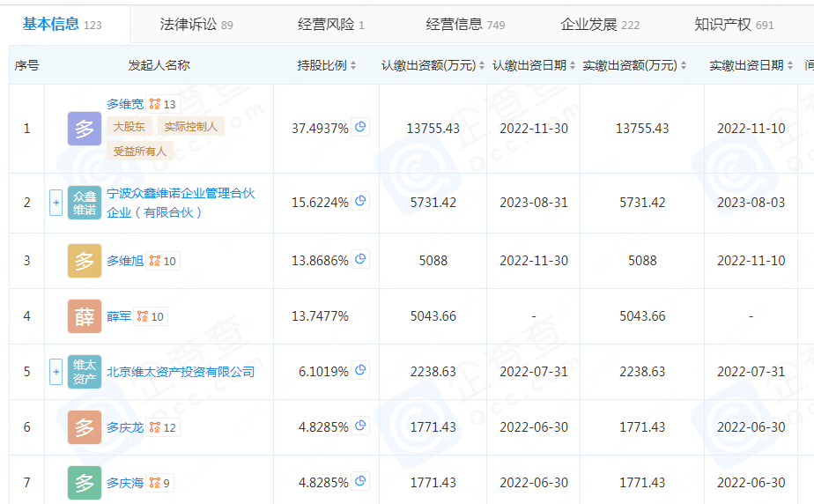Screen dimensions: 814x504
Task: Click 实际控制人 tag
Action: 190,127
